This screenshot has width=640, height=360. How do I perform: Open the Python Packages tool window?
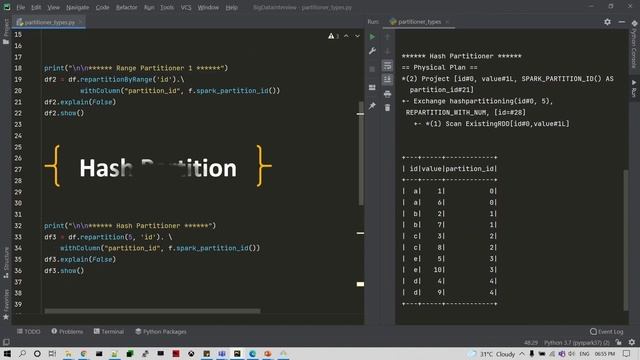tap(161, 331)
